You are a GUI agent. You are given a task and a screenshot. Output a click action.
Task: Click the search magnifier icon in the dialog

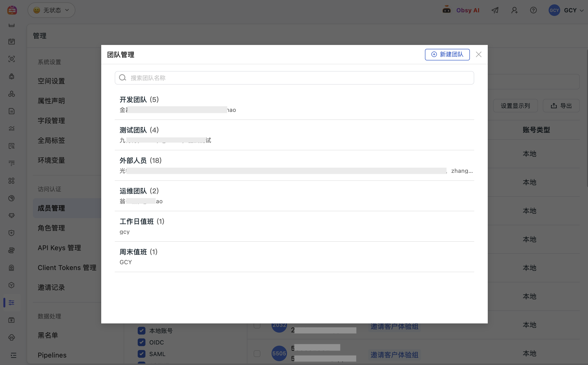(x=122, y=78)
